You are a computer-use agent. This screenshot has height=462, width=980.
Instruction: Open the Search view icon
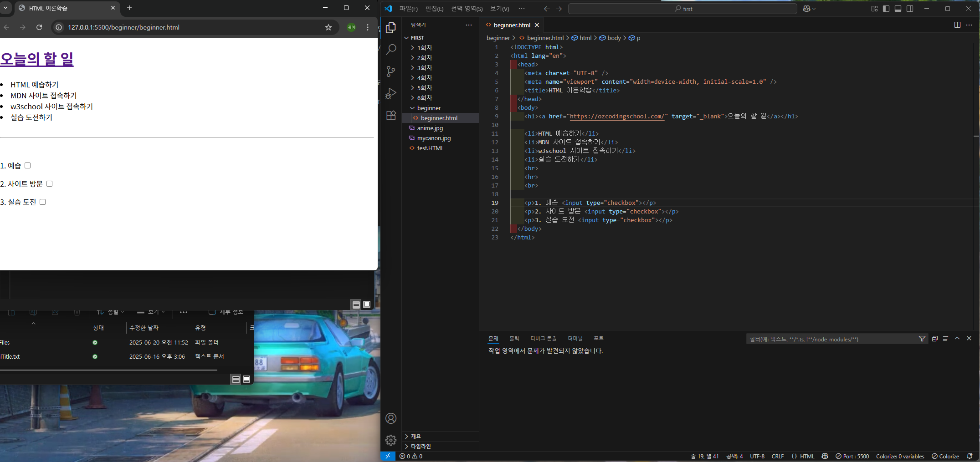[391, 49]
